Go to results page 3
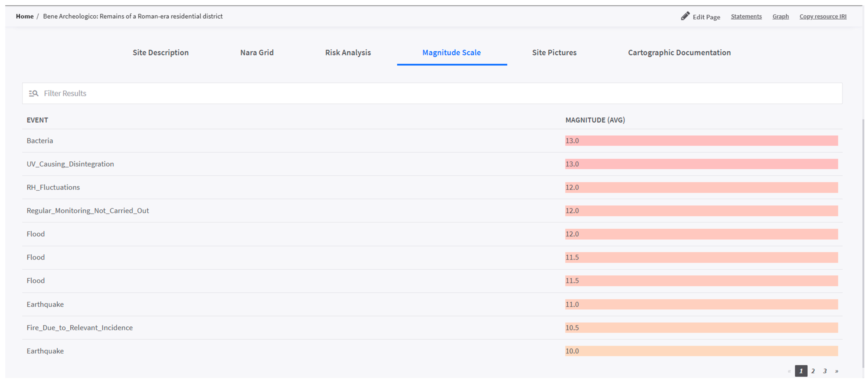The image size is (868, 383). [825, 371]
